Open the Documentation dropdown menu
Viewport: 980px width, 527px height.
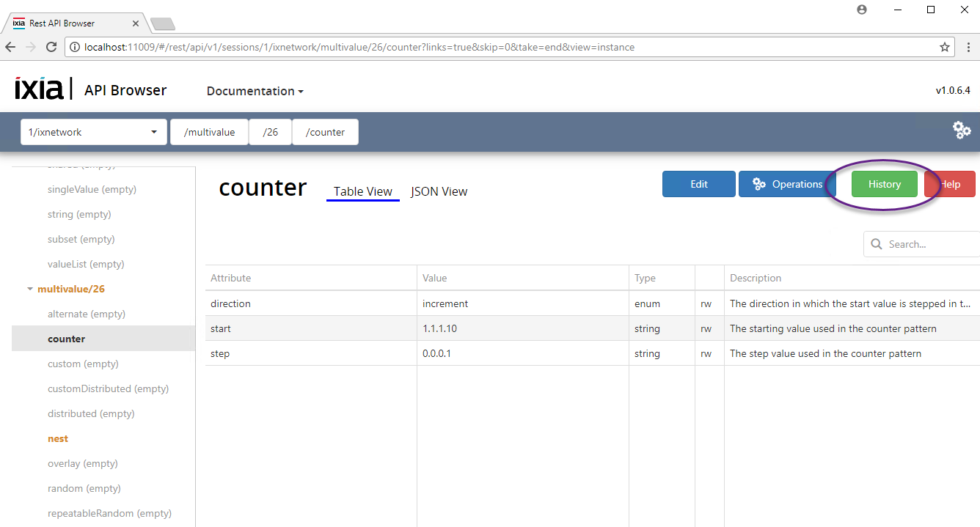click(255, 91)
